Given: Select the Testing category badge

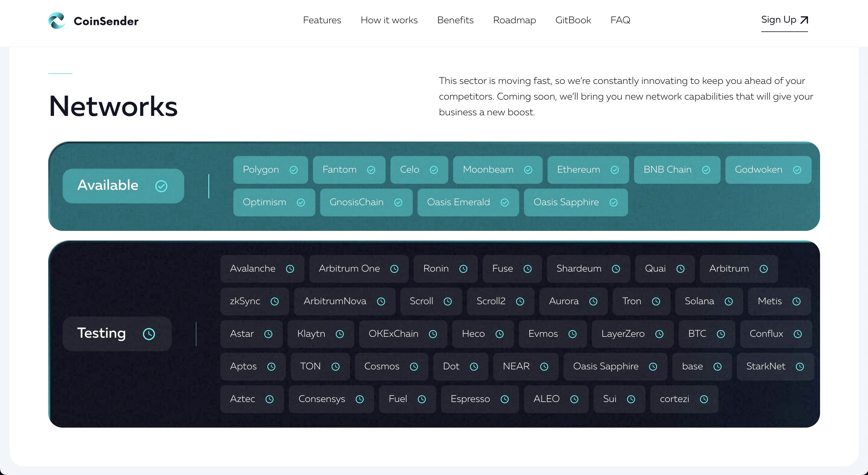Looking at the screenshot, I should pyautogui.click(x=117, y=334).
